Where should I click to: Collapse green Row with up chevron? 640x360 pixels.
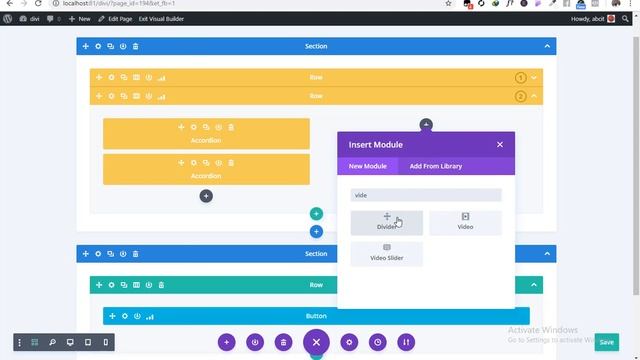[534, 285]
